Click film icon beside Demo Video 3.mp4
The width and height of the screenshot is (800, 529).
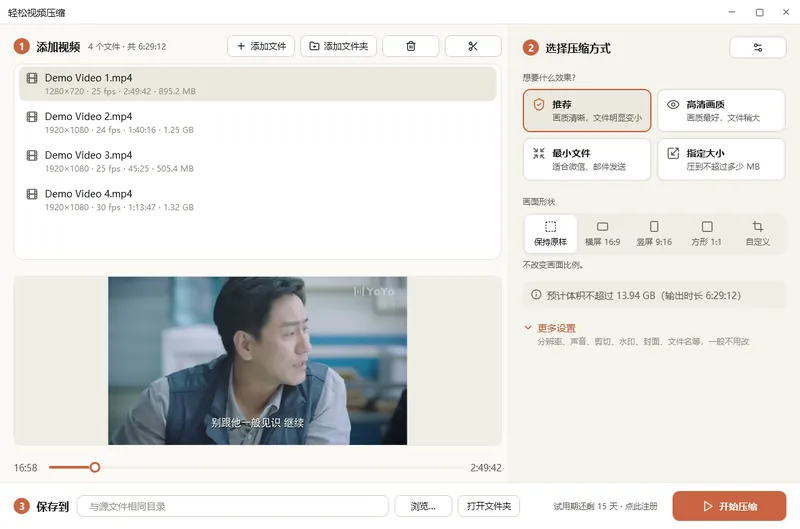click(32, 156)
